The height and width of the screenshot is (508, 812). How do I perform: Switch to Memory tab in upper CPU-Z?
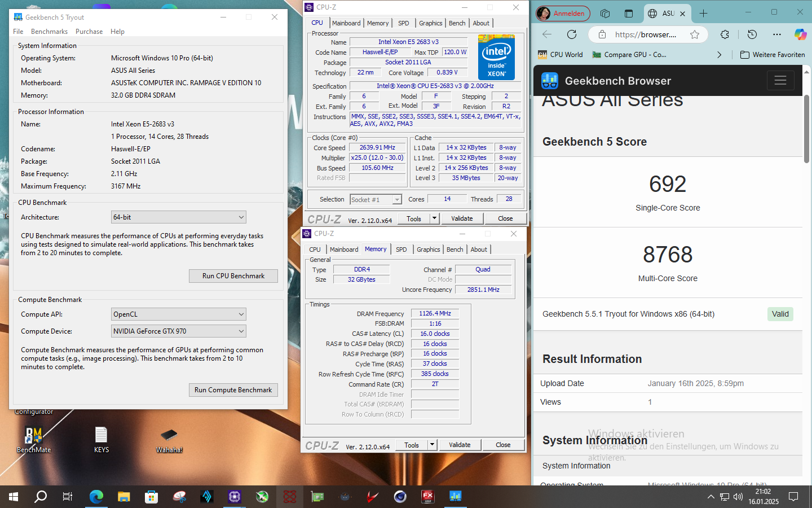coord(378,23)
